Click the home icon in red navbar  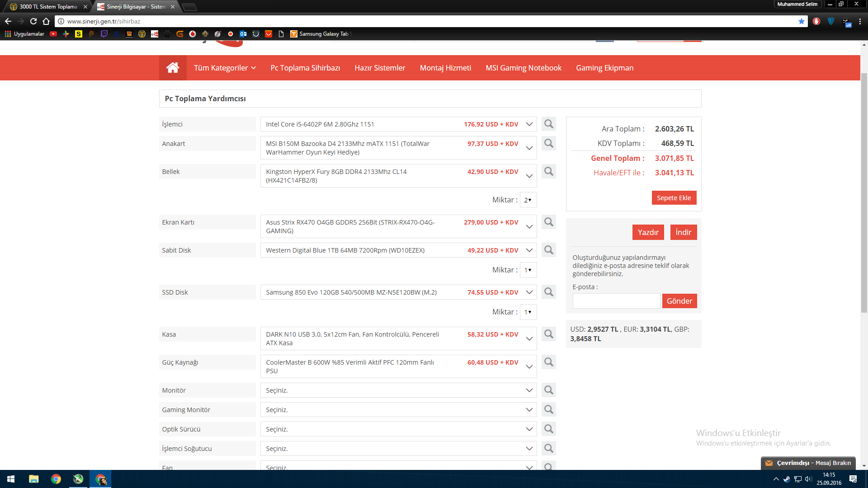[x=173, y=68]
